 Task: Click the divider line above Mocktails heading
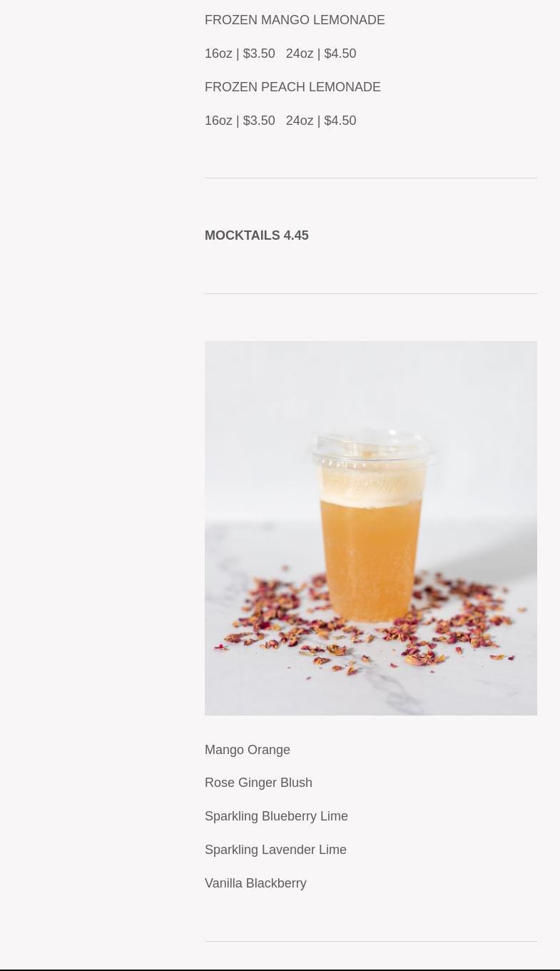(371, 178)
